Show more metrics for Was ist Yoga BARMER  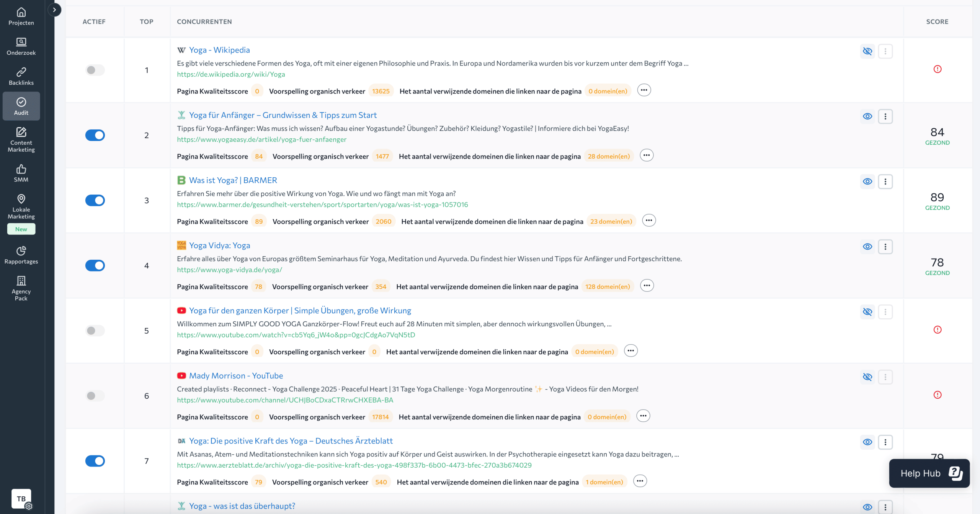pos(649,221)
